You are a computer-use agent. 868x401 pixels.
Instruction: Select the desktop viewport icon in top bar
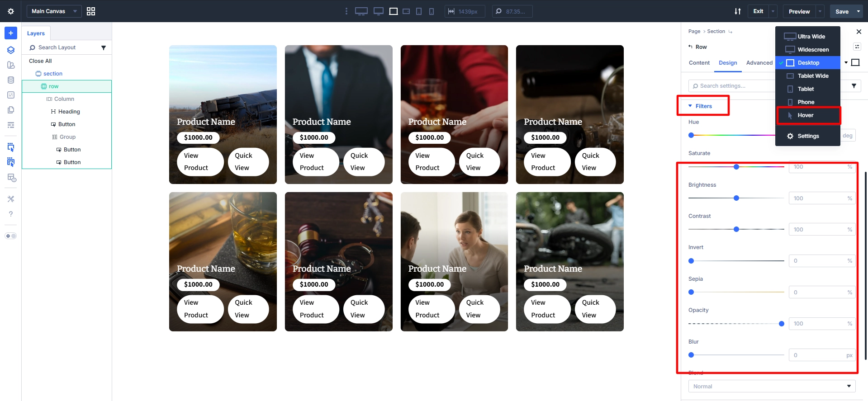pyautogui.click(x=394, y=11)
